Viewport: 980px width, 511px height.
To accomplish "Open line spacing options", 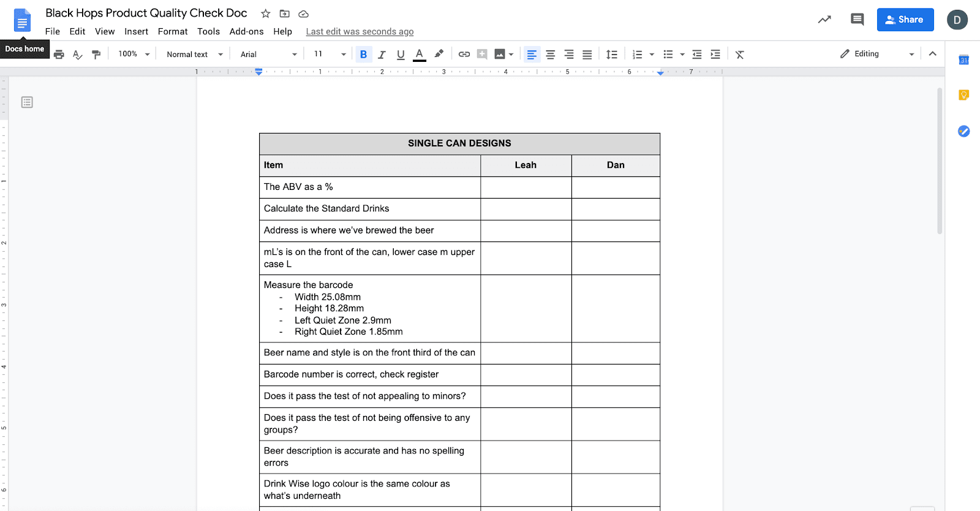I will 611,55.
